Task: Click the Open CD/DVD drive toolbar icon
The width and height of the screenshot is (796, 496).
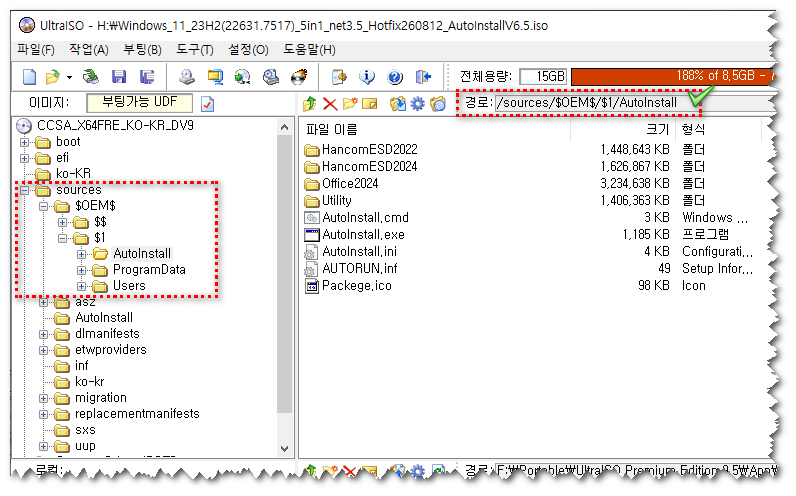Action: point(91,77)
